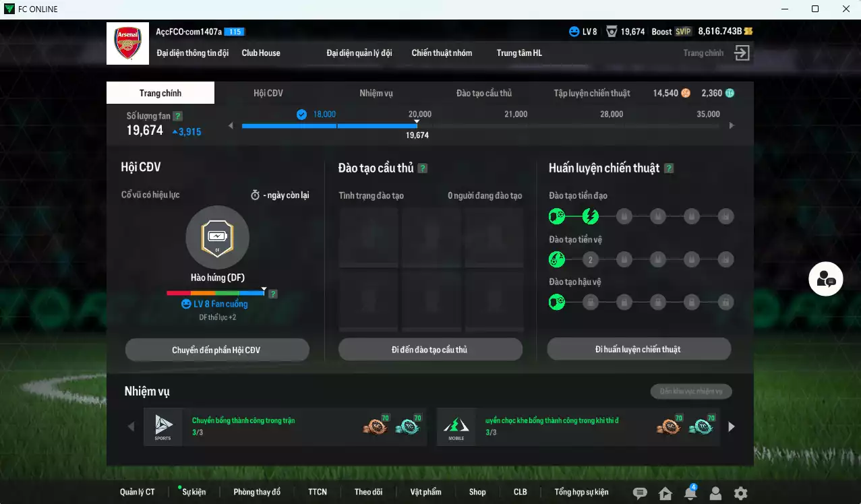Click the 35,000 fan milestone
This screenshot has height=504, width=861.
pyautogui.click(x=708, y=114)
